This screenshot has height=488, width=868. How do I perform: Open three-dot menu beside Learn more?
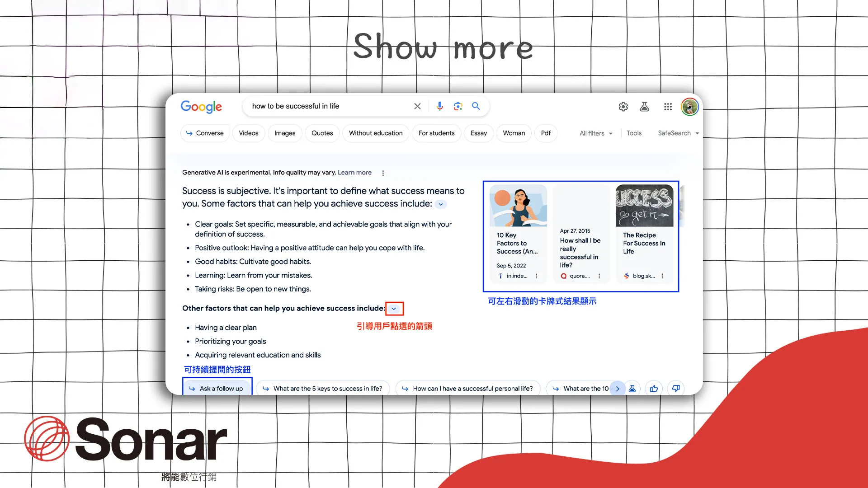click(383, 173)
